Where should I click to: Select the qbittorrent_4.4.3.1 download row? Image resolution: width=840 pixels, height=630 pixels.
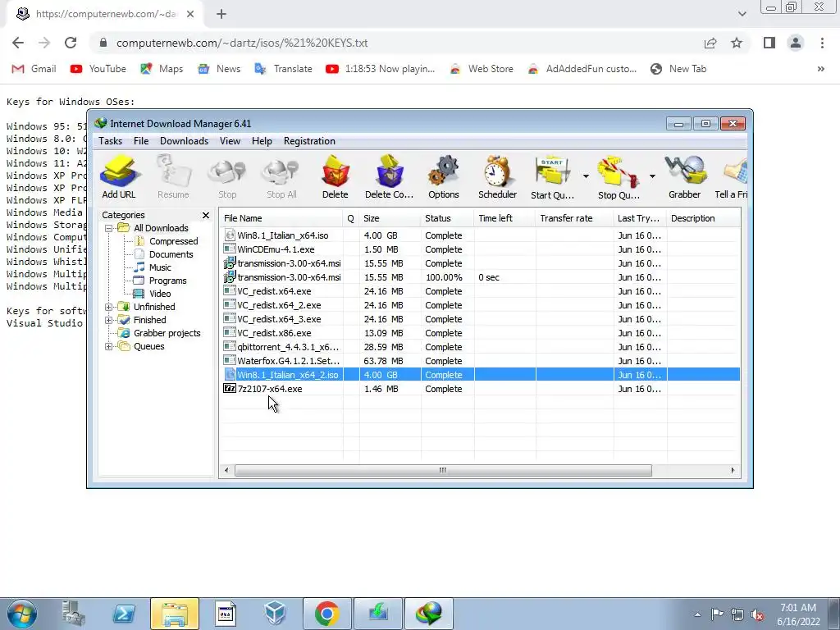480,347
